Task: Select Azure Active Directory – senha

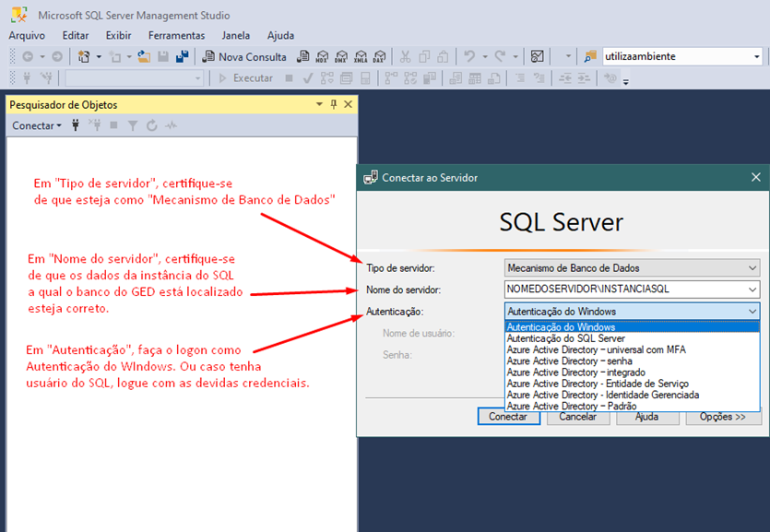Action: pos(632,361)
